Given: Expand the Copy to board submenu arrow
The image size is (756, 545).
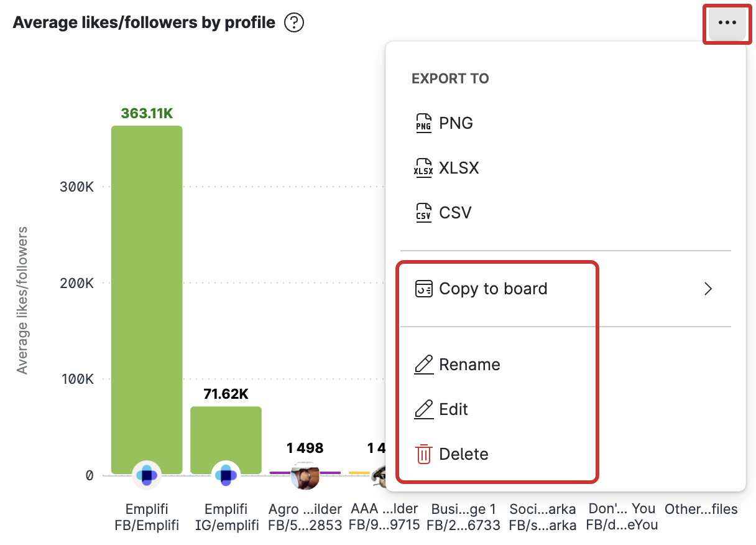Looking at the screenshot, I should click(x=708, y=289).
